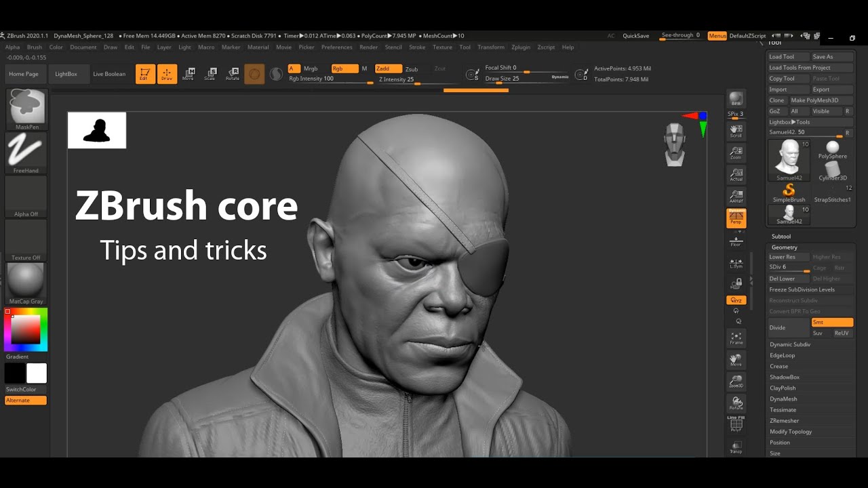Activate the Edit mode button
Screen dimensions: 868x488
click(x=144, y=74)
